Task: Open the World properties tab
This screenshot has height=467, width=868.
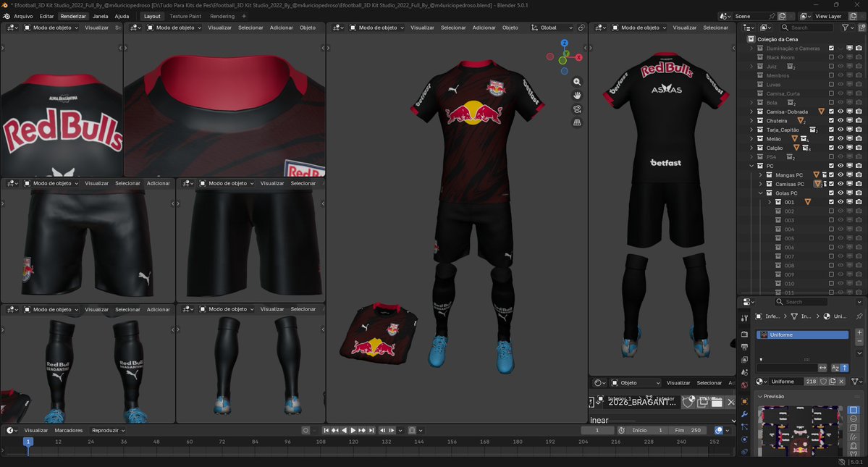Action: coord(744,385)
